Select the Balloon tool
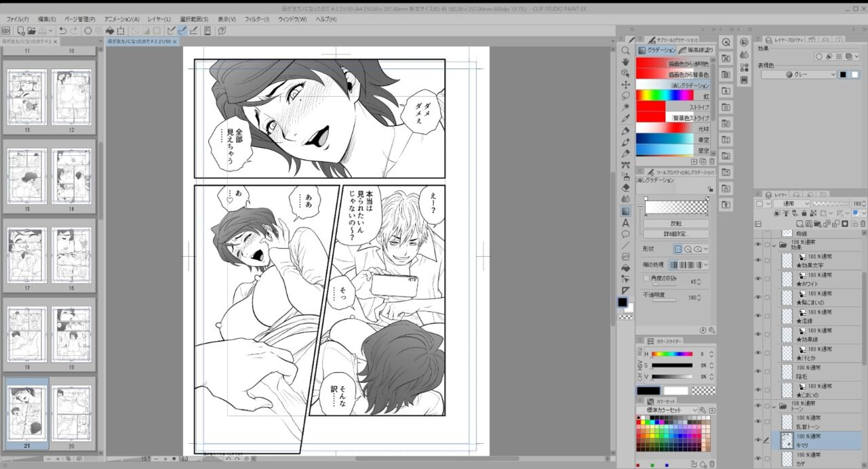This screenshot has height=469, width=868. [625, 234]
